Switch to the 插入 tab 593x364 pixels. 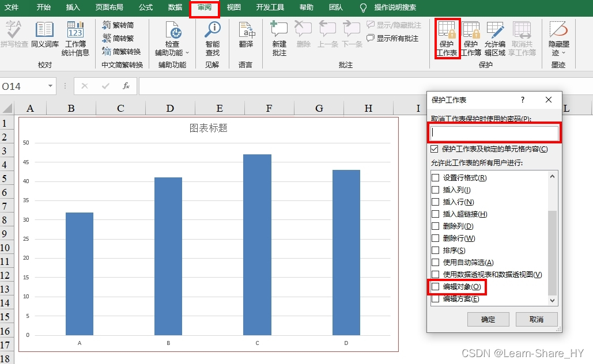(x=73, y=7)
